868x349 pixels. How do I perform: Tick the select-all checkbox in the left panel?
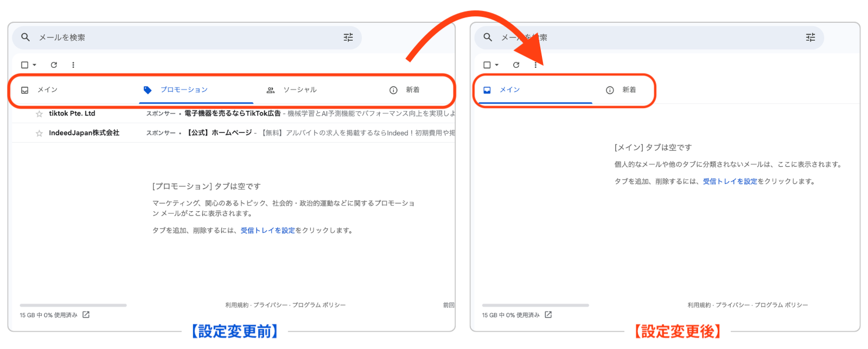24,65
